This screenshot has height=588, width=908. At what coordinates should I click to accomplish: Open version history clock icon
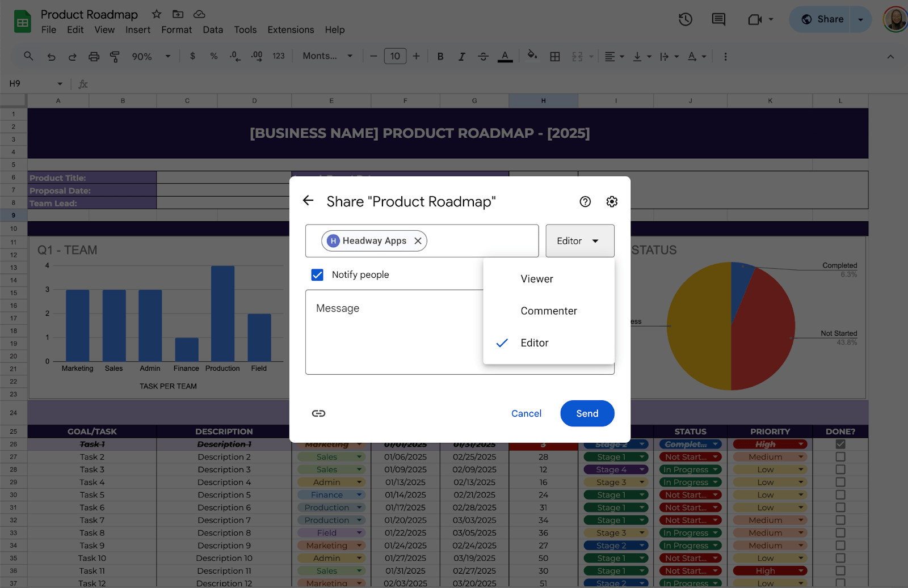685,19
